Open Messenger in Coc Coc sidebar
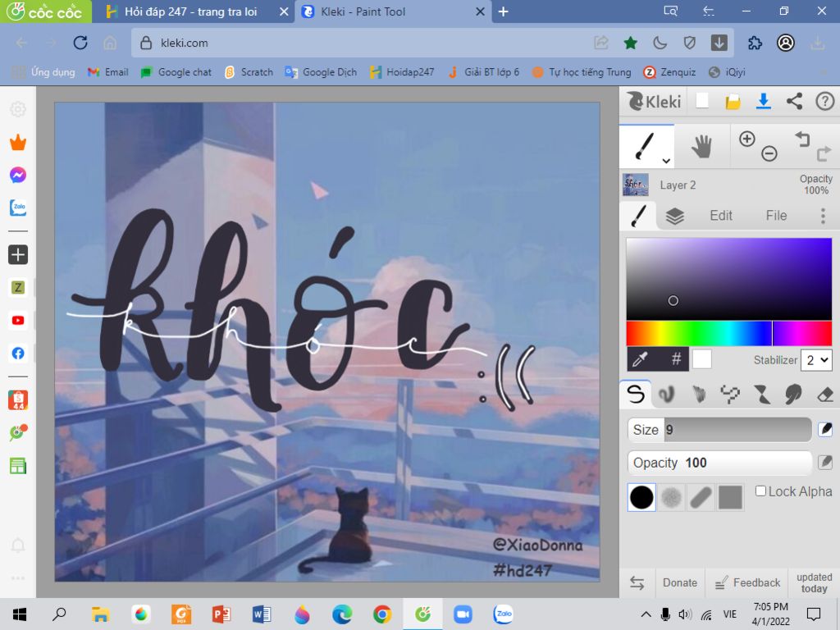 point(18,176)
